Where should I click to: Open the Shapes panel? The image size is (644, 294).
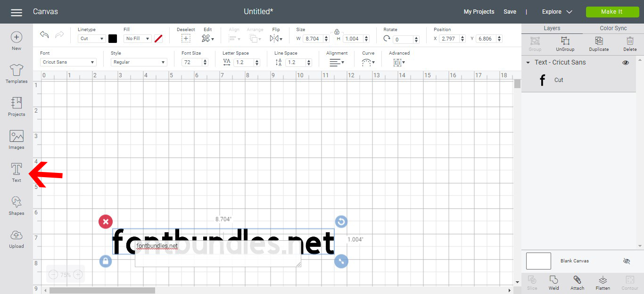[17, 206]
